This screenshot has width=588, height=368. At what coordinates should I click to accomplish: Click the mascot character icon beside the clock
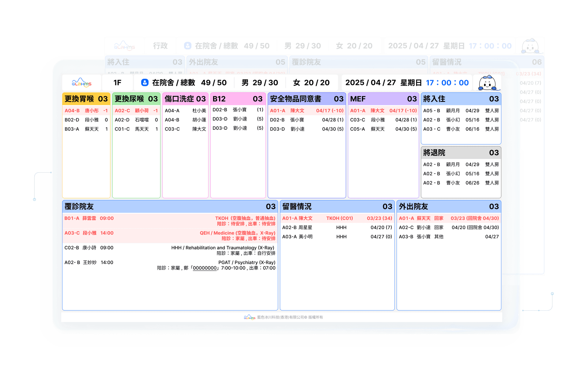(487, 82)
